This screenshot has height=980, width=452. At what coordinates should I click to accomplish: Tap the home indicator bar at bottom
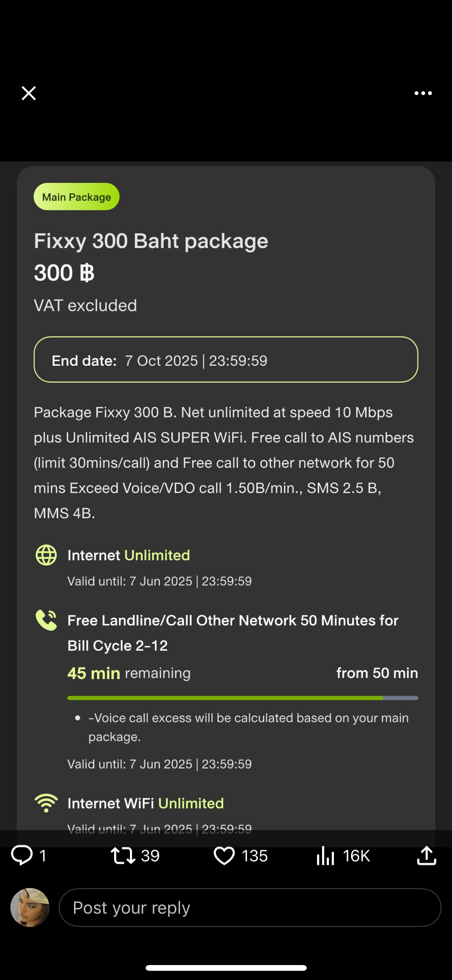(226, 968)
